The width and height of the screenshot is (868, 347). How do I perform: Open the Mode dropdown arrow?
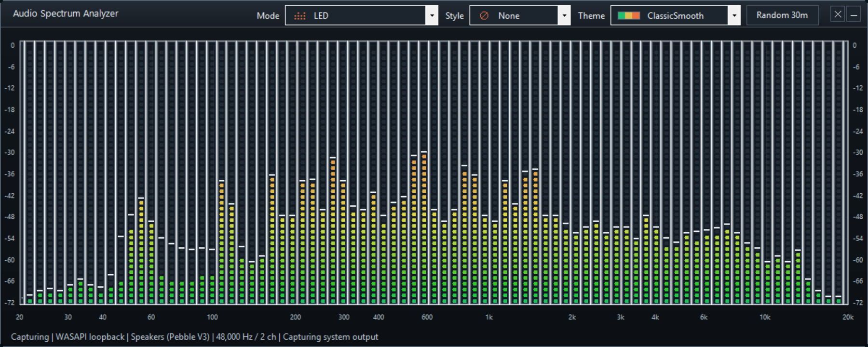click(432, 15)
